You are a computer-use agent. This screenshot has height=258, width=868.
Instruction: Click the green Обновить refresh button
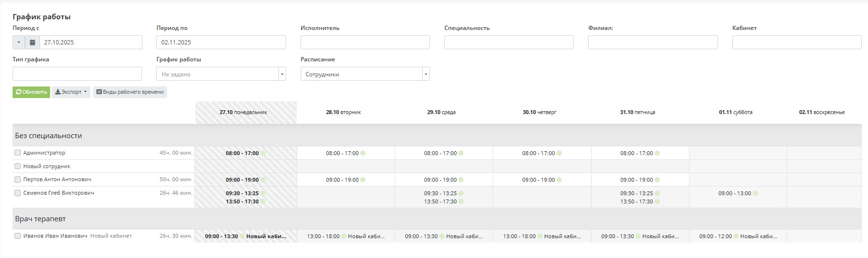coord(31,92)
